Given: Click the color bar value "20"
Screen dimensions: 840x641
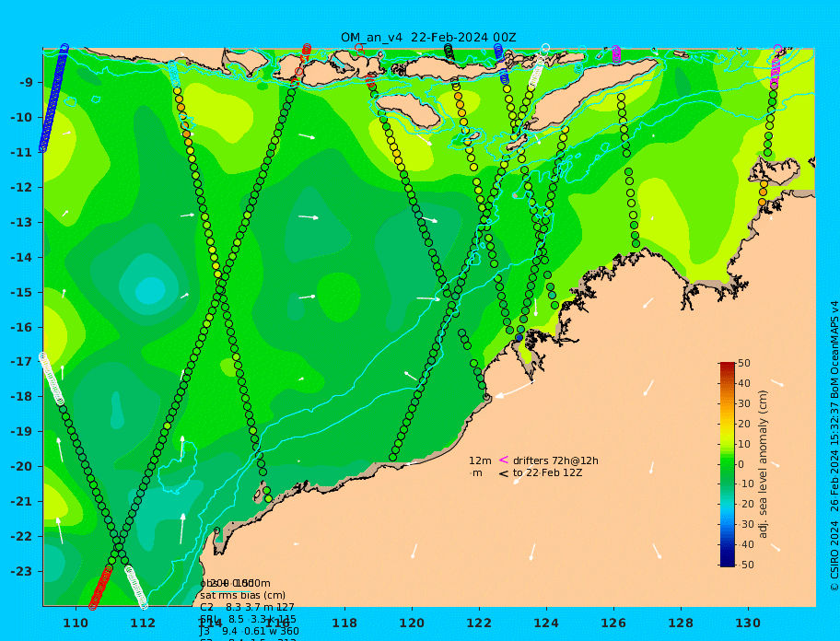Looking at the screenshot, I should [x=744, y=424].
